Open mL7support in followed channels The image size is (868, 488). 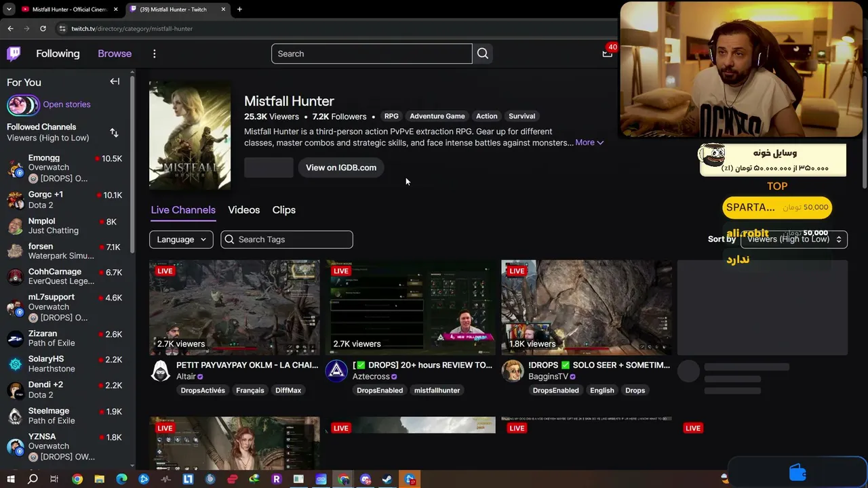pyautogui.click(x=66, y=307)
